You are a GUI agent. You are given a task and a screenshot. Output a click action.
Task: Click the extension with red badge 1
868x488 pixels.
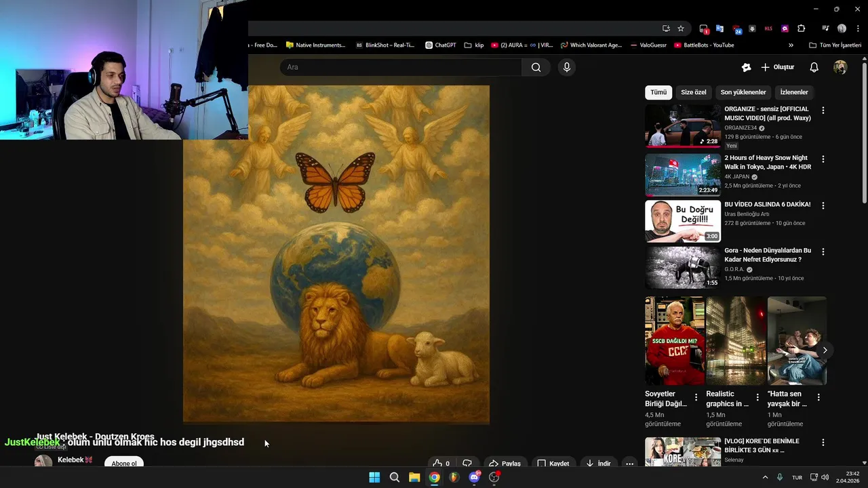pyautogui.click(x=704, y=29)
